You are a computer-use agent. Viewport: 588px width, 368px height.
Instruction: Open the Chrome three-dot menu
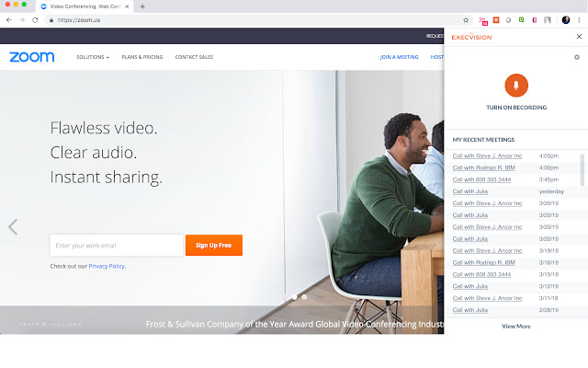tap(579, 20)
